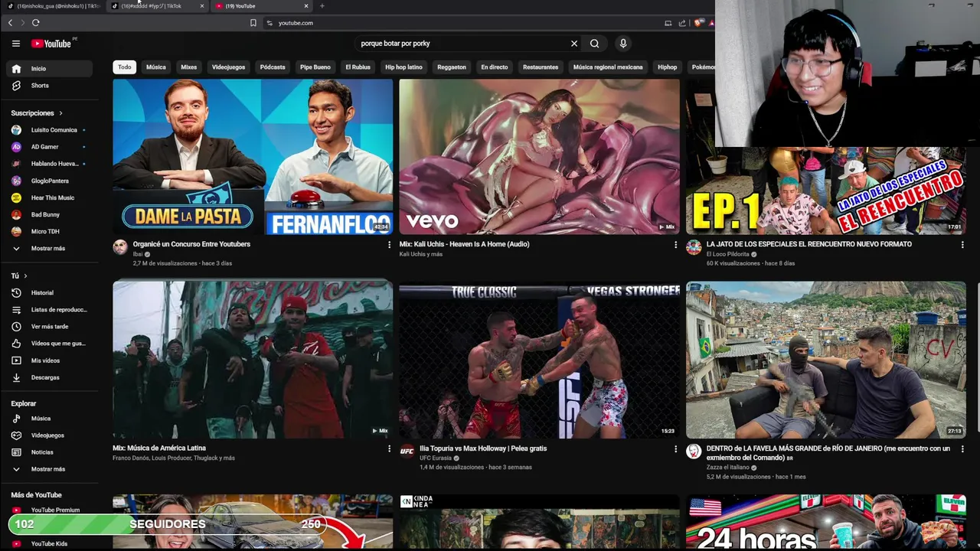980x551 pixels.
Task: Expand the Tú section header
Action: pos(18,275)
